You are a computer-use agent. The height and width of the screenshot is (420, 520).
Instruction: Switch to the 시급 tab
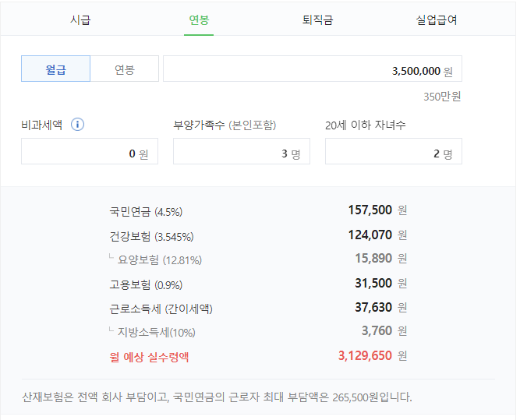click(80, 20)
